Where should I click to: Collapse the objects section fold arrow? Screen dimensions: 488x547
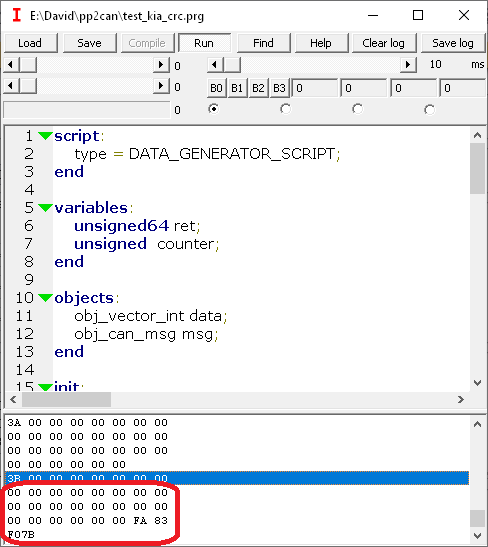click(45, 298)
